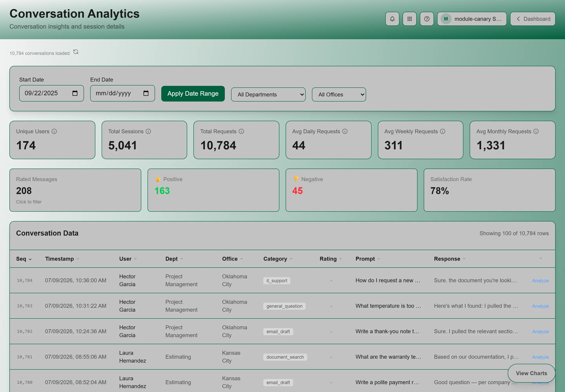Open the help question-mark icon
565x392 pixels.
pyautogui.click(x=426, y=19)
